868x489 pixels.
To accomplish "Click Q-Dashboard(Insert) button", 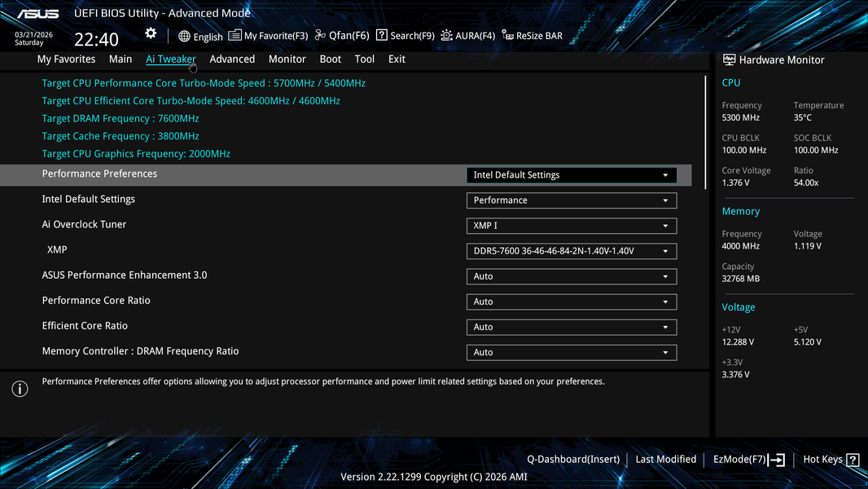I will (x=573, y=459).
